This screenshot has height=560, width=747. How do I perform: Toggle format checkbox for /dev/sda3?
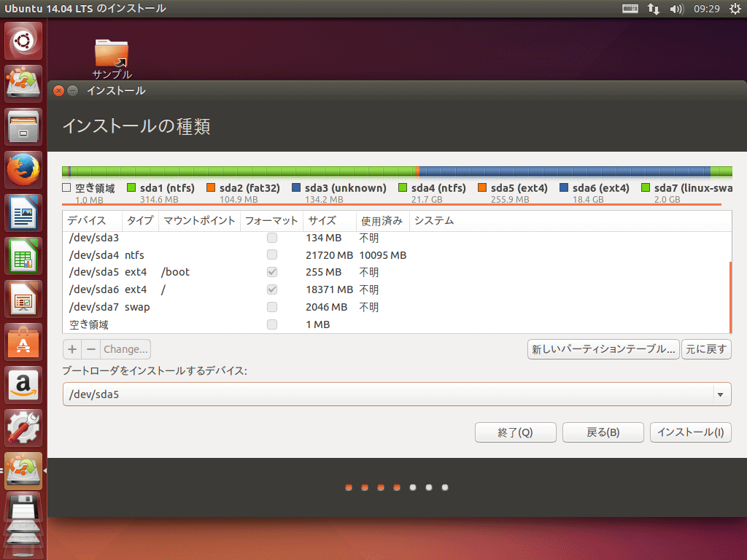pyautogui.click(x=272, y=238)
